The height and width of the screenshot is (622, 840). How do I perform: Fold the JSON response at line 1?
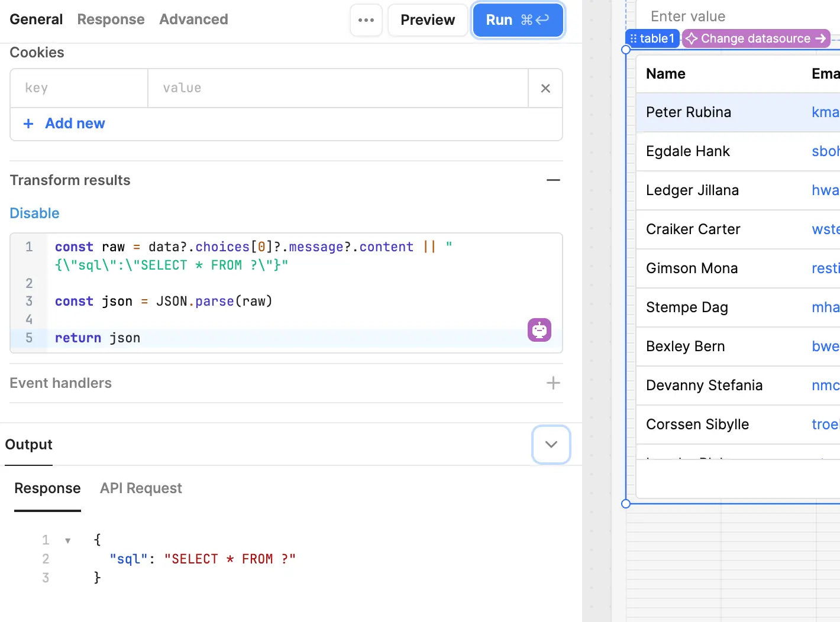68,540
